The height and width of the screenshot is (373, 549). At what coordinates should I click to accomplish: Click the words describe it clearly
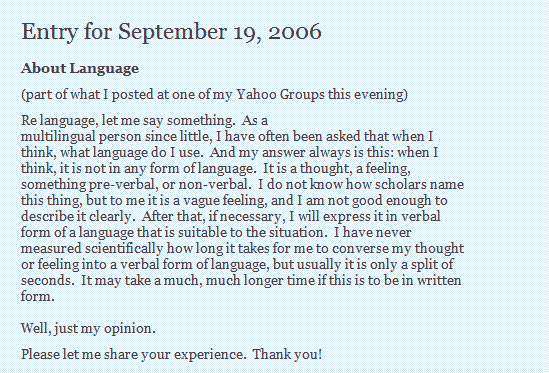(78, 216)
